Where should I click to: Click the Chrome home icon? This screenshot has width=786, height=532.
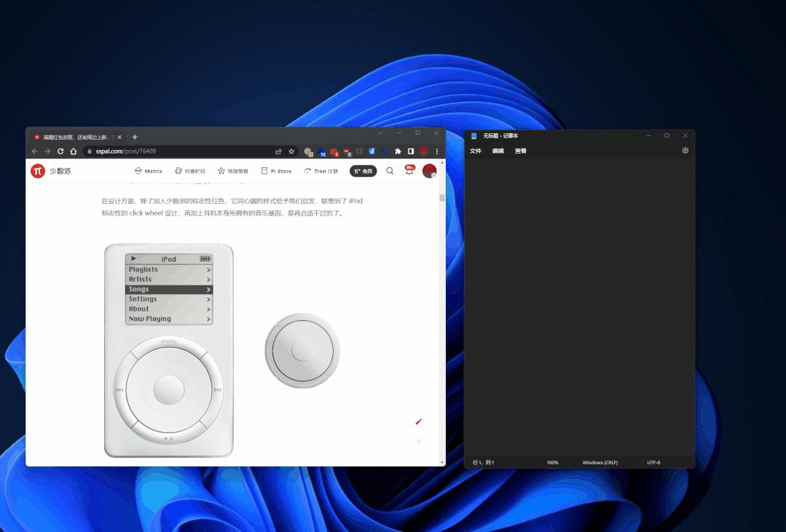(x=73, y=151)
